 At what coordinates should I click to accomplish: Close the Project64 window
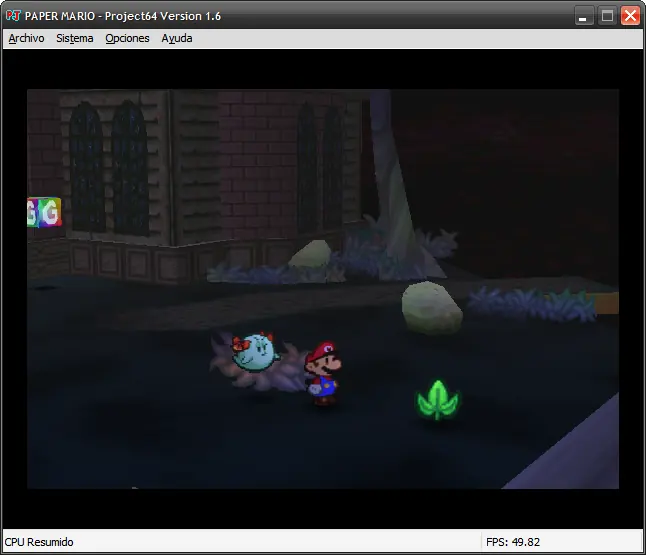[x=630, y=16]
